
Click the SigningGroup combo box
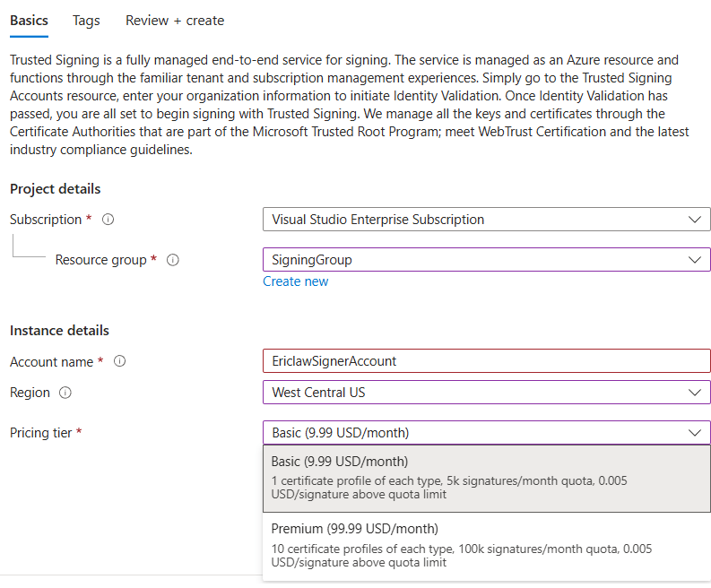click(487, 260)
